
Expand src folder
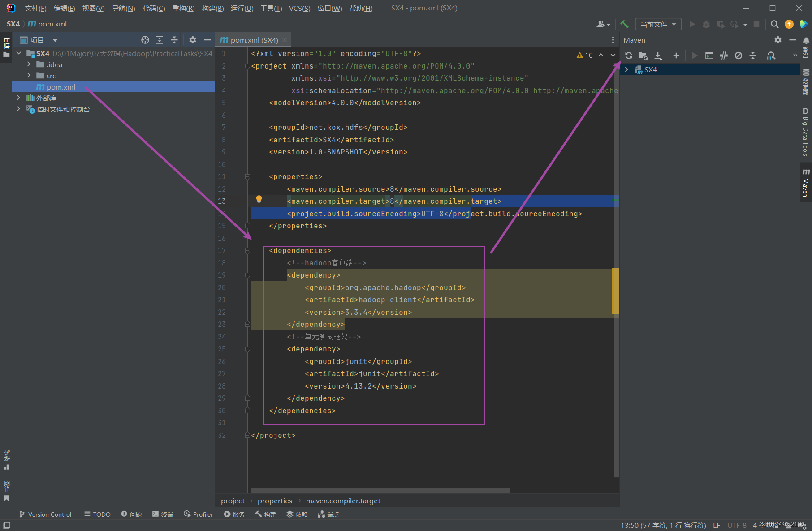tap(29, 76)
